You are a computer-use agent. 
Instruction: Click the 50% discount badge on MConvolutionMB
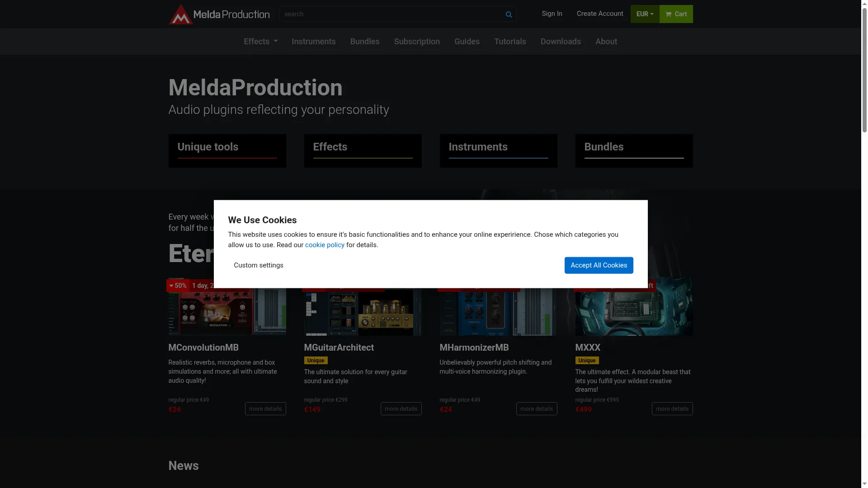tap(178, 286)
